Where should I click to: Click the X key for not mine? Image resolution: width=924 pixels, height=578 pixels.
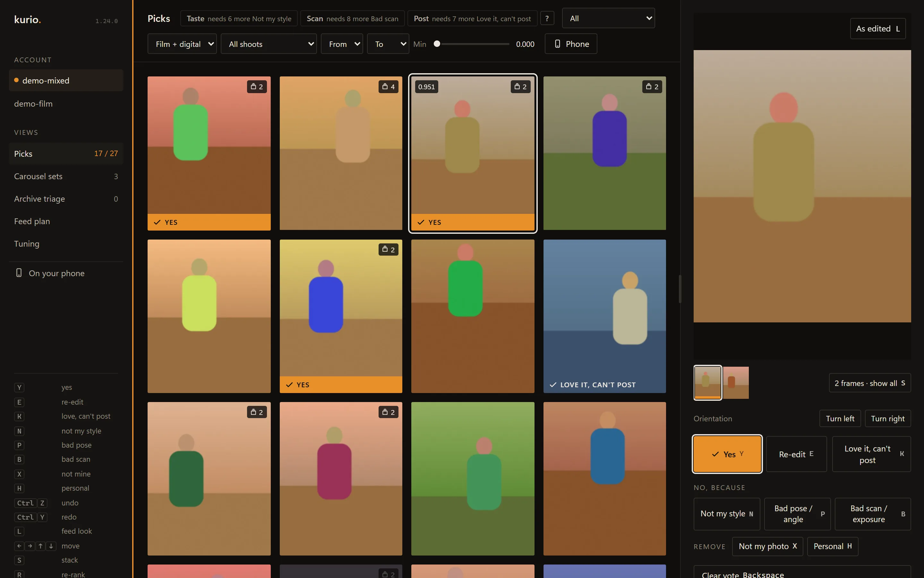click(x=19, y=474)
